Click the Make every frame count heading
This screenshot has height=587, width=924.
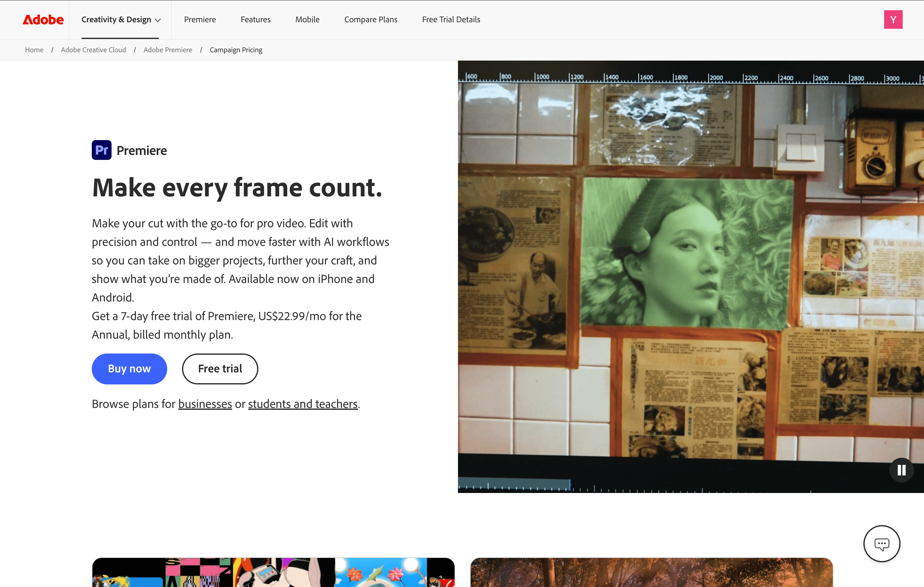pos(237,188)
